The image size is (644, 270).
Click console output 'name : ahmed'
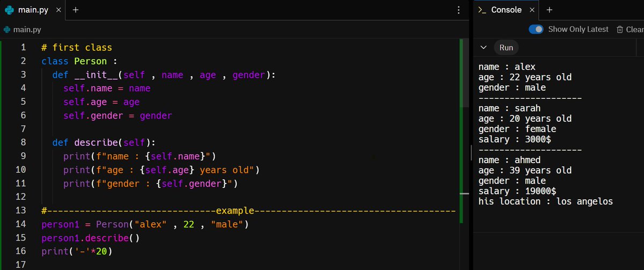click(510, 160)
